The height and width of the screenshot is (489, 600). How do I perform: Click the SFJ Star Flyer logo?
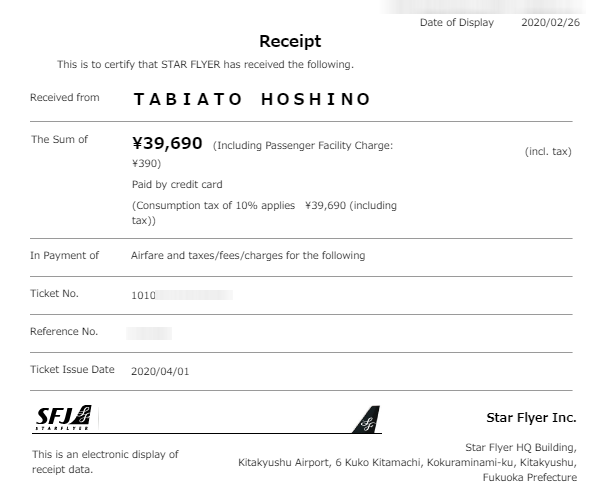[64, 418]
